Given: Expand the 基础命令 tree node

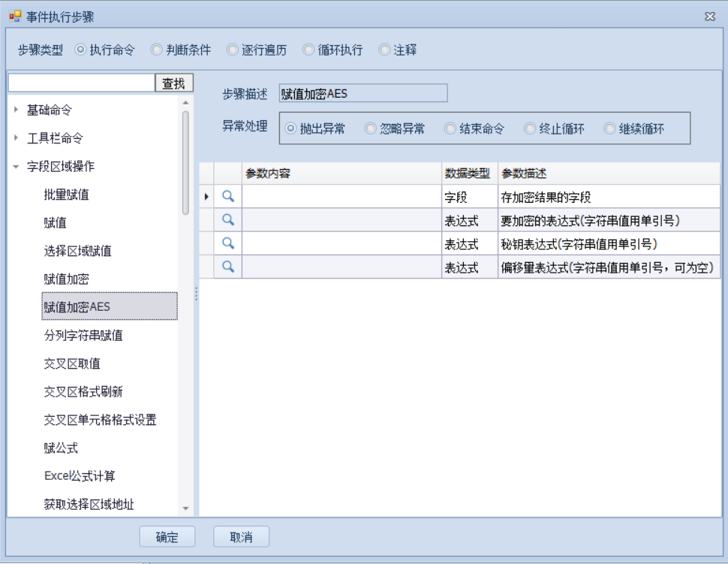Looking at the screenshot, I should click(17, 110).
